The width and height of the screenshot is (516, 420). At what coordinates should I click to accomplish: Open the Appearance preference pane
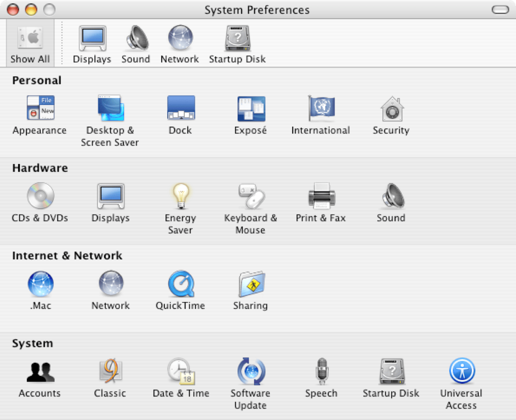[x=40, y=115]
